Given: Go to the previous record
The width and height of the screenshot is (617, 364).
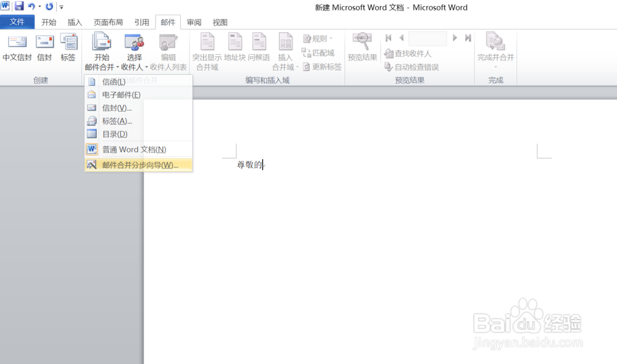Looking at the screenshot, I should click(x=402, y=38).
